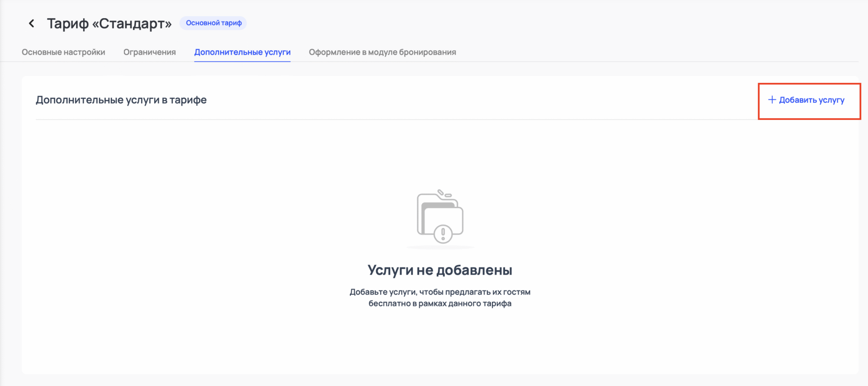Screen dimensions: 868x386
Task: Click the divider line under section heading
Action: (x=362, y=119)
